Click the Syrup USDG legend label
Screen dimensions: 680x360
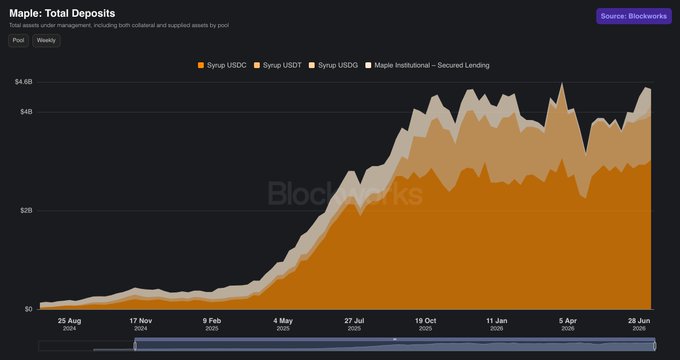click(338, 65)
